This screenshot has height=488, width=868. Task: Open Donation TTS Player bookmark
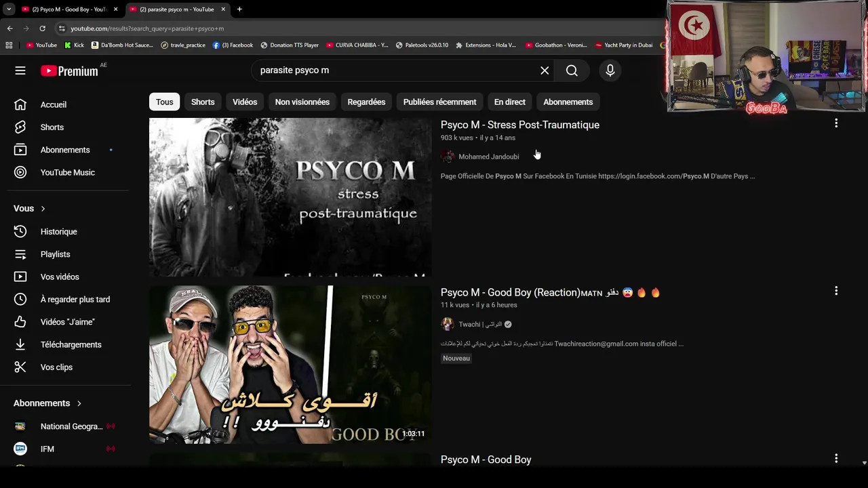(290, 45)
